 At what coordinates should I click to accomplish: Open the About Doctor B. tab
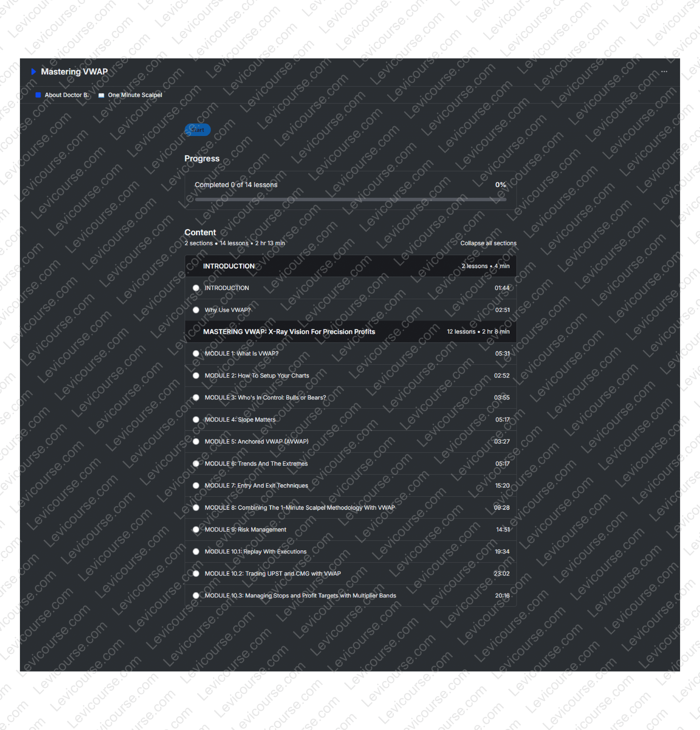coord(67,95)
